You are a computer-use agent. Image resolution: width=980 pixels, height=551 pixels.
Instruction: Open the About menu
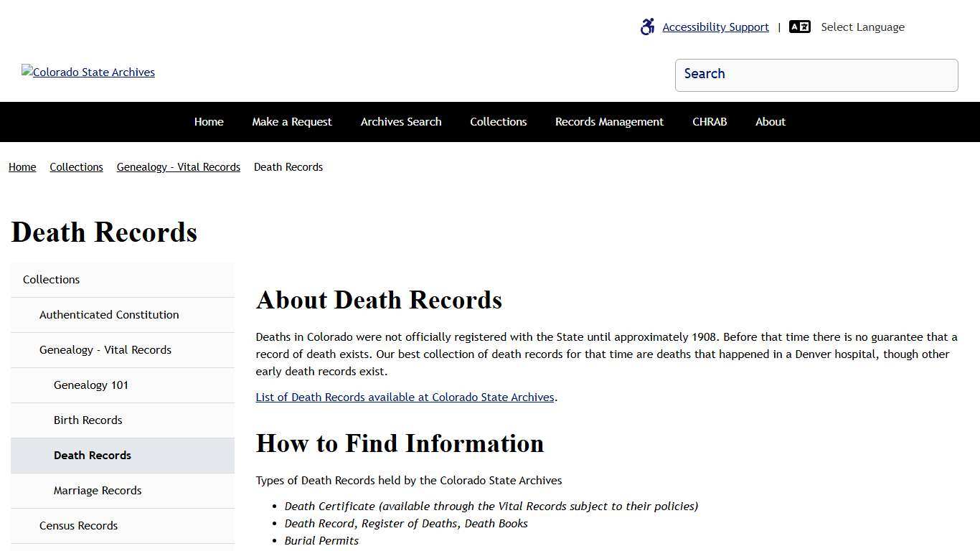[x=770, y=121]
